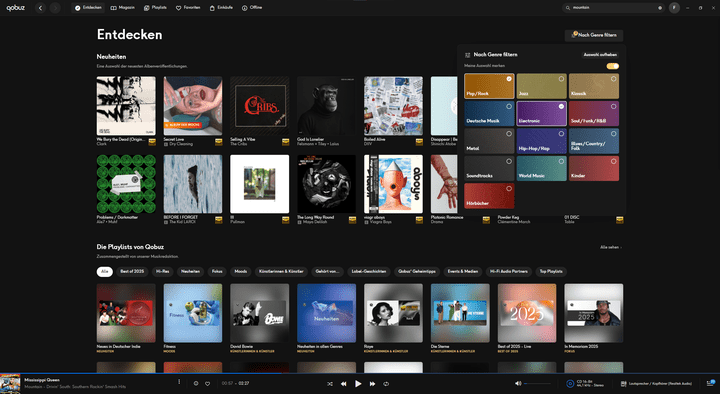
Task: Open the Favoriten tab
Action: click(188, 8)
